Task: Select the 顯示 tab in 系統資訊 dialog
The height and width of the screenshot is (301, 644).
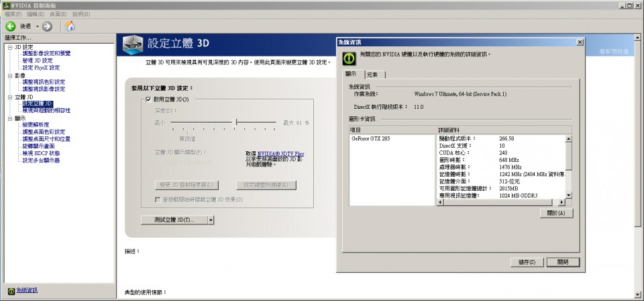Action: point(354,74)
